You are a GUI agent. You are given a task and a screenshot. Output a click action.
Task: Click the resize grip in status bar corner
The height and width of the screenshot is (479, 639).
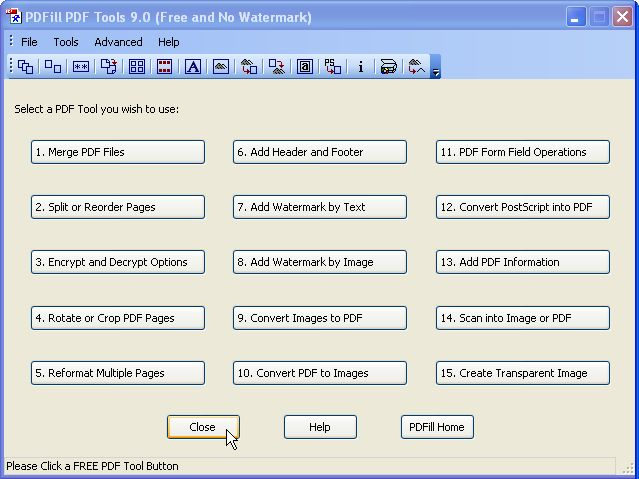[x=628, y=467]
